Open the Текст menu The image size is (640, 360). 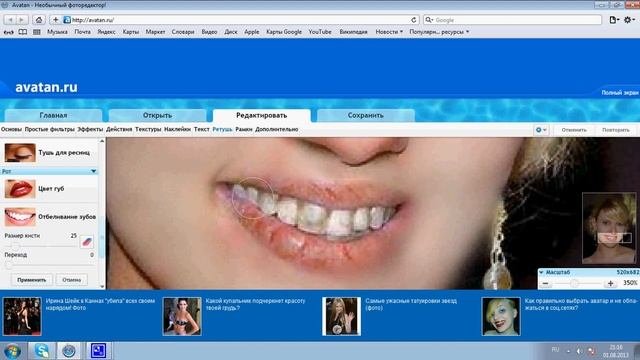pyautogui.click(x=202, y=129)
